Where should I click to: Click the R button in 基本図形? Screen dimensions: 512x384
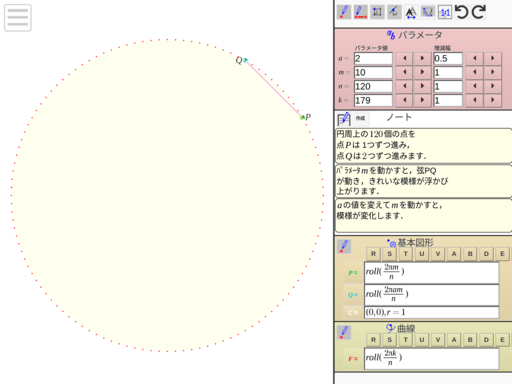coord(373,254)
